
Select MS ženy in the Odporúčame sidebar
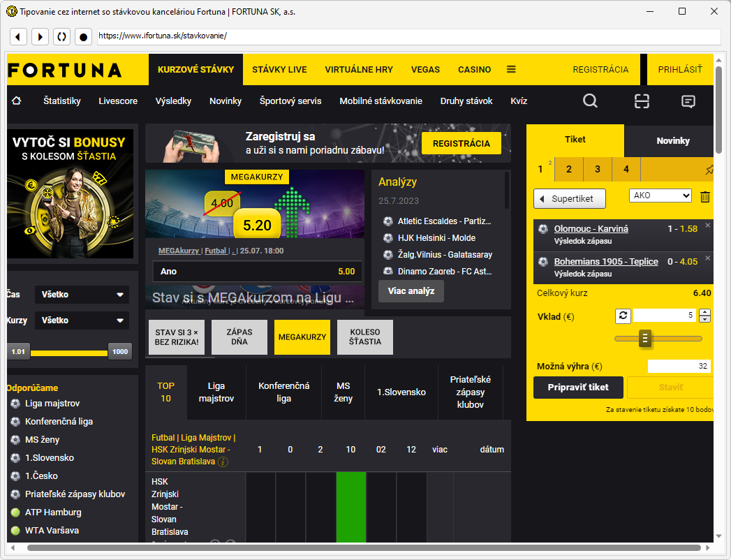[42, 440]
